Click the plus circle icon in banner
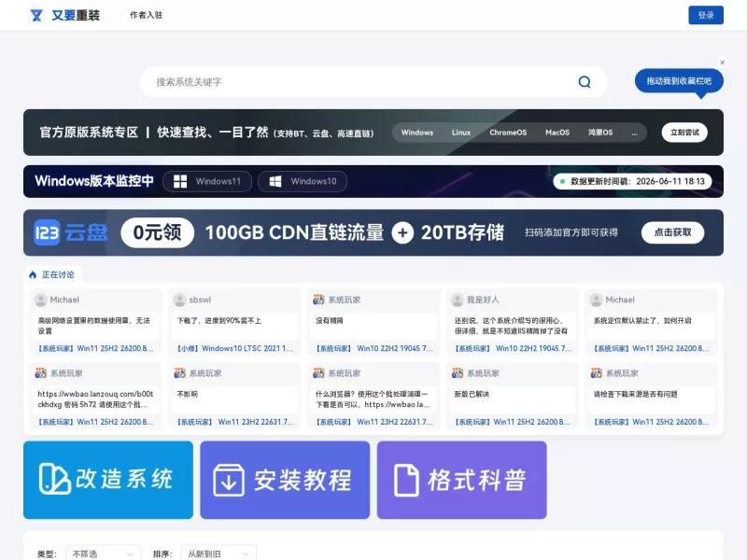Image resolution: width=747 pixels, height=560 pixels. pyautogui.click(x=402, y=232)
